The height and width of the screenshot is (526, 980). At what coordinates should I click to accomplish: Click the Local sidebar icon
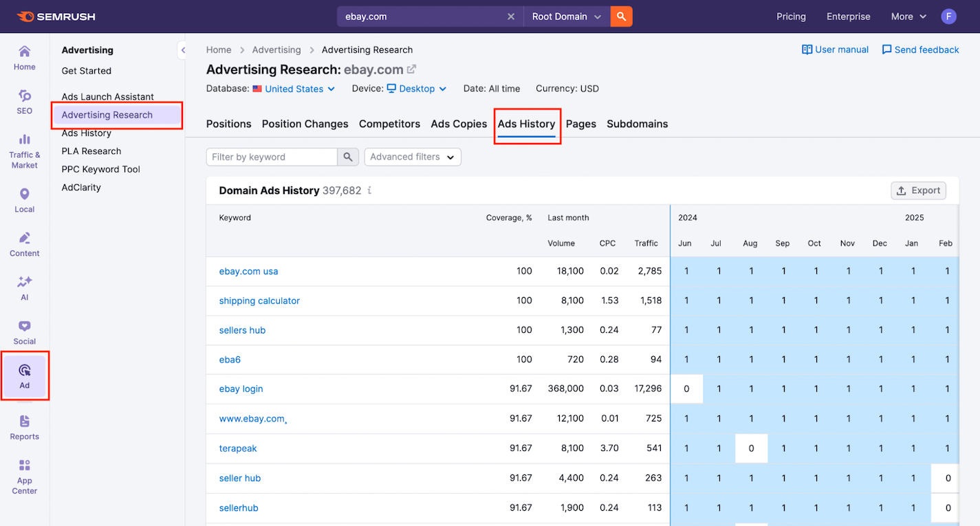coord(24,199)
